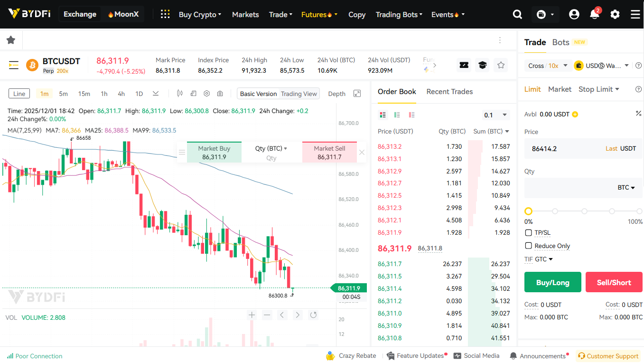
Task: Open order book 0.1 precision dropdown
Action: pos(496,115)
